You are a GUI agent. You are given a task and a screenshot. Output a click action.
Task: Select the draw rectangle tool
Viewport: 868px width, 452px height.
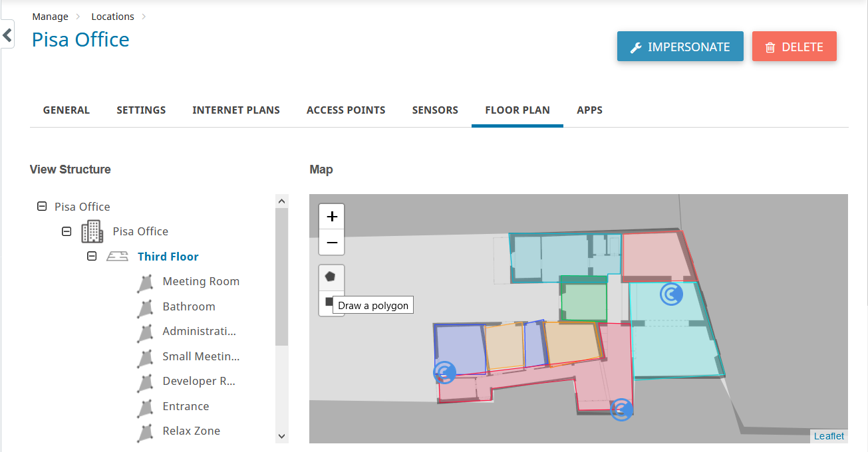[x=327, y=302]
